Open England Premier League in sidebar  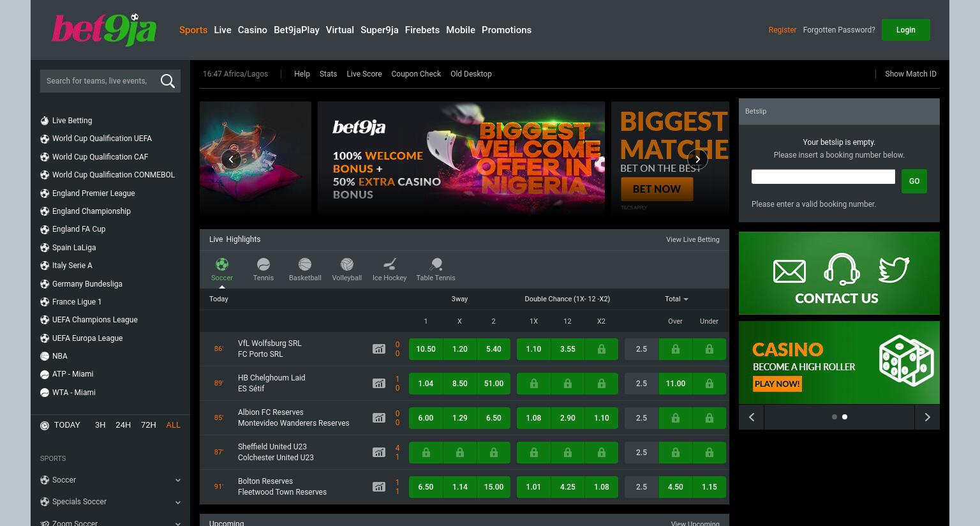(x=93, y=193)
